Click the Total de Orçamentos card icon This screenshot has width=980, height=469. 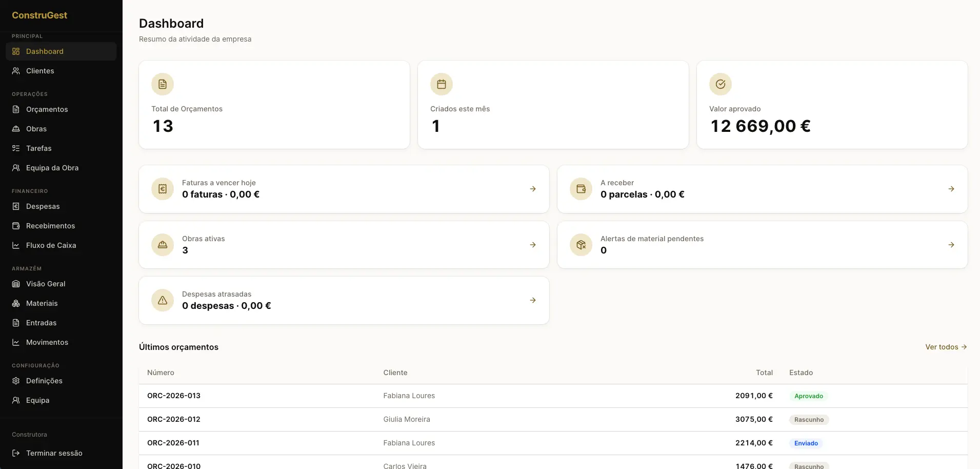(x=163, y=84)
